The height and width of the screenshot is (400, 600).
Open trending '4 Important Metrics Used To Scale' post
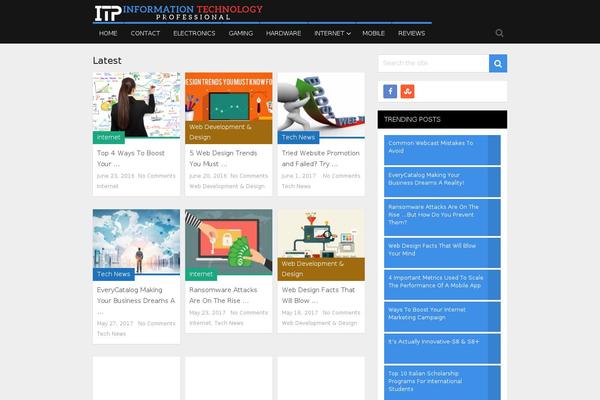pyautogui.click(x=442, y=285)
